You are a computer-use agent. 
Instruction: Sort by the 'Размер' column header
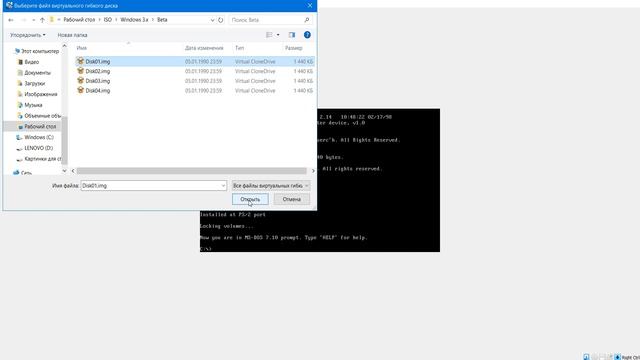point(293,48)
